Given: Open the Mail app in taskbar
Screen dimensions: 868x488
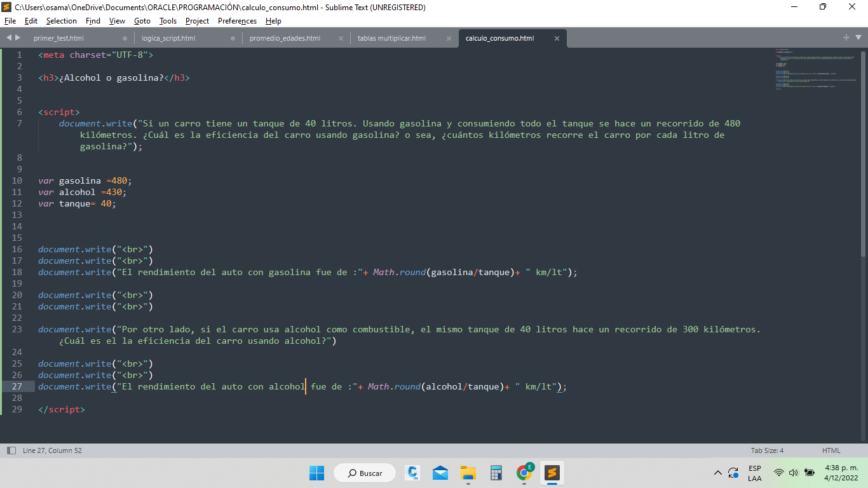Looking at the screenshot, I should coord(440,473).
